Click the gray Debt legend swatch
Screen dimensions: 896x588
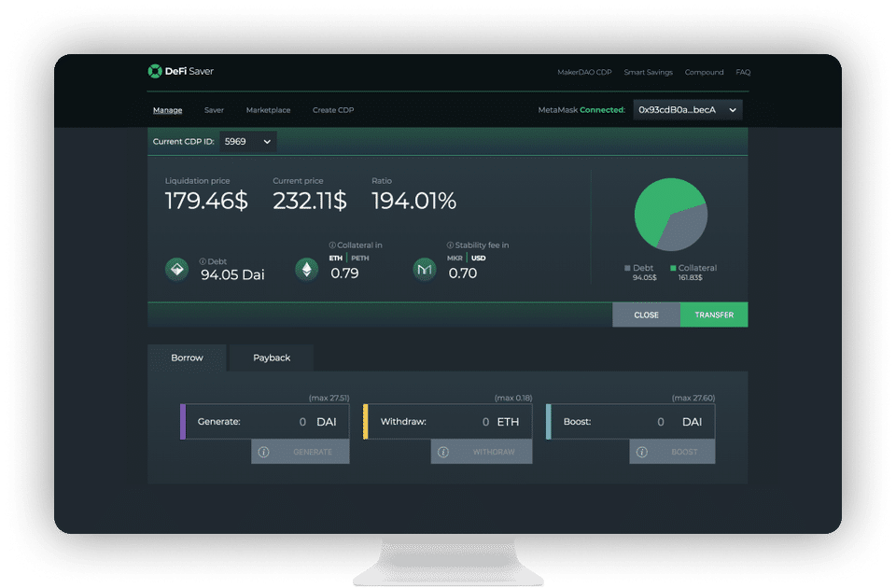[x=627, y=268]
